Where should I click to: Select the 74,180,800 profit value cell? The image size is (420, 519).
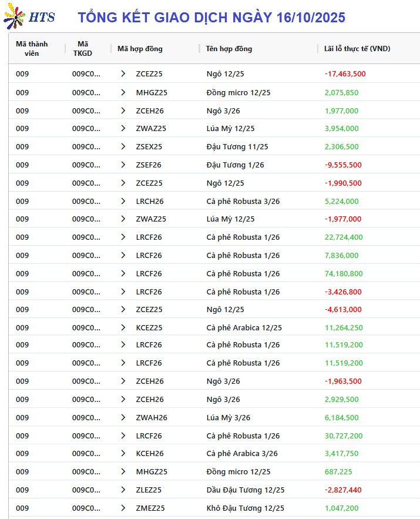point(344,274)
